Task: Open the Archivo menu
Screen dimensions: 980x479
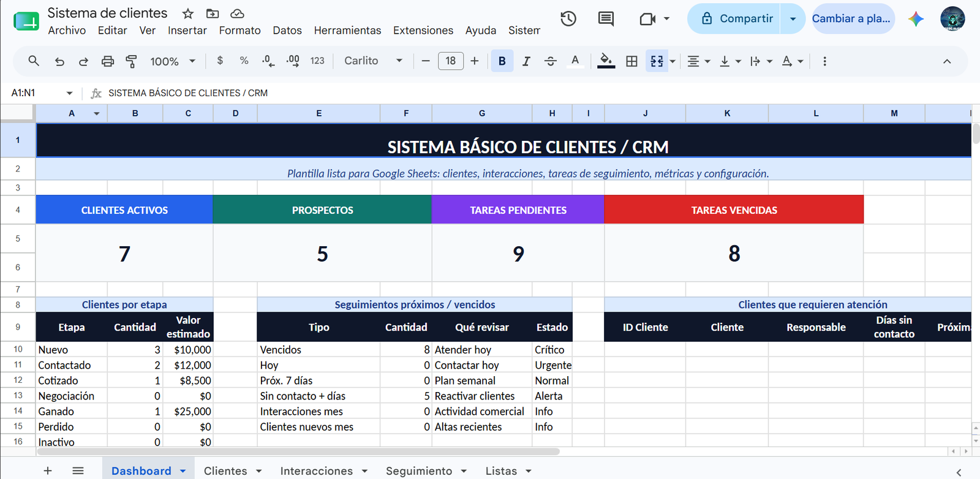Action: (x=67, y=30)
